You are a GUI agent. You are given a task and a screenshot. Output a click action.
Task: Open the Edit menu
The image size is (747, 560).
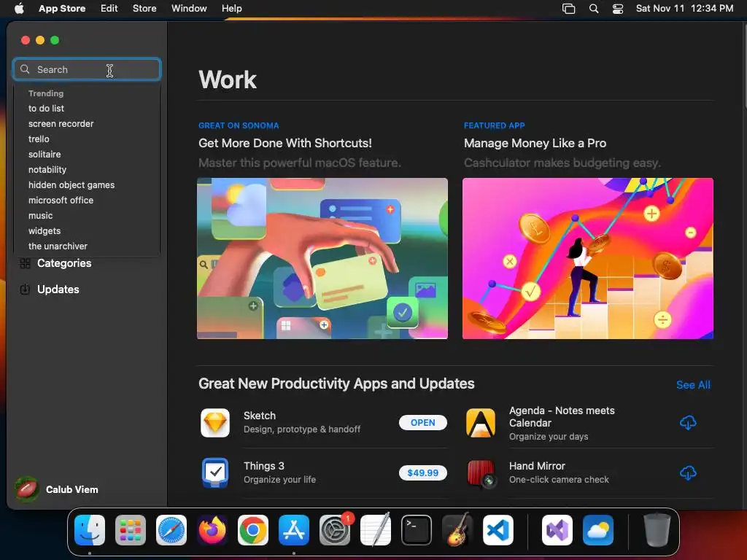coord(109,9)
